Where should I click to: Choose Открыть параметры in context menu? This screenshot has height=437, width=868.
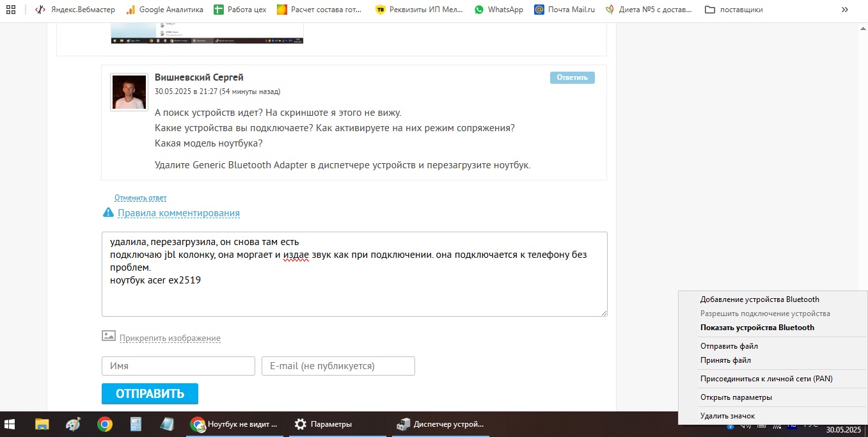tap(773, 397)
